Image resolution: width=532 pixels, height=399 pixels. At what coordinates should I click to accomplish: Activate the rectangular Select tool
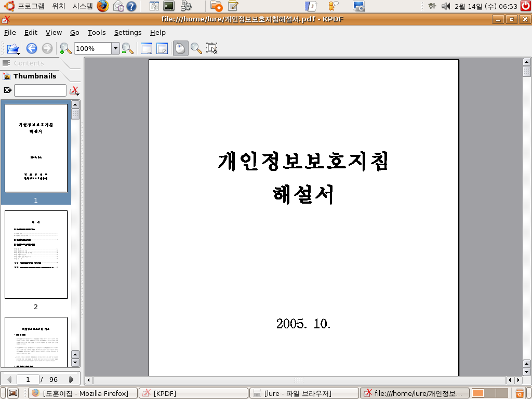pos(211,48)
